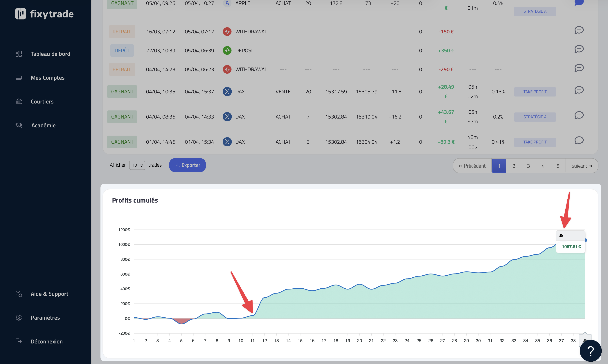Open the round help question-mark button
608x364 pixels.
click(591, 351)
